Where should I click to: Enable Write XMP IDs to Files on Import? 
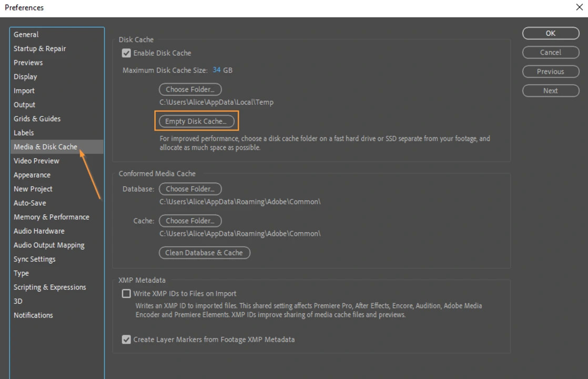(x=126, y=294)
